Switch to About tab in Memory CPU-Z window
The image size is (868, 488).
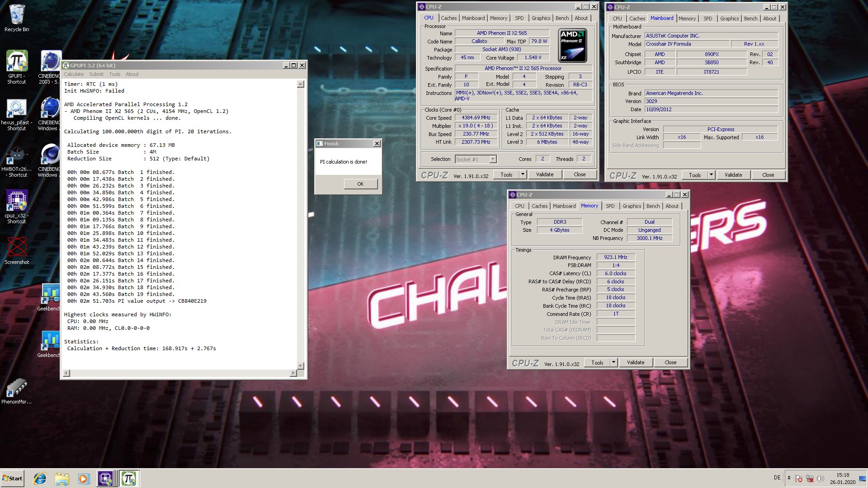click(x=672, y=206)
